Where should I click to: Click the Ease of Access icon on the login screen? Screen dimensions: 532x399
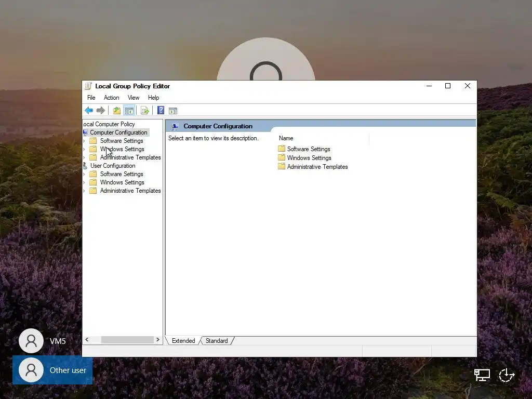tap(507, 375)
